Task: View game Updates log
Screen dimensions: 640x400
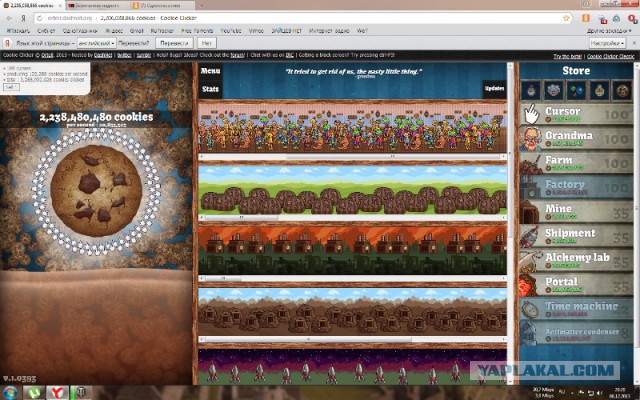Action: click(494, 89)
